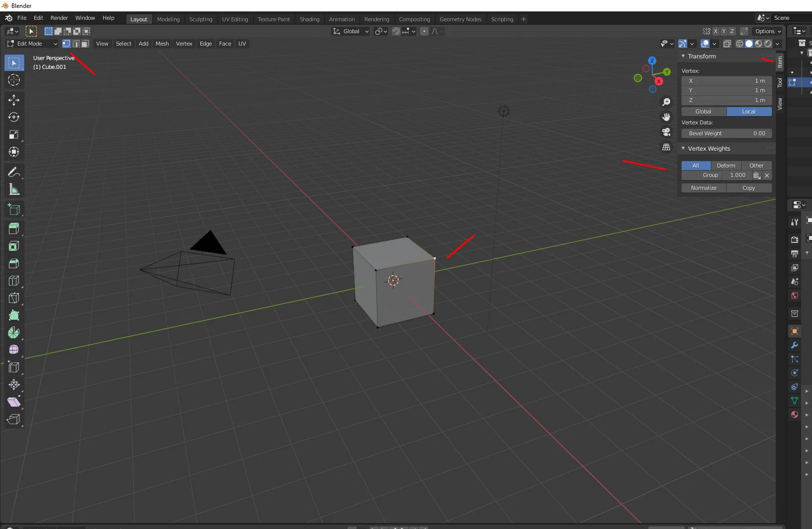Select the Add Cube tool
Viewport: 812px width, 529px height.
pos(14,209)
